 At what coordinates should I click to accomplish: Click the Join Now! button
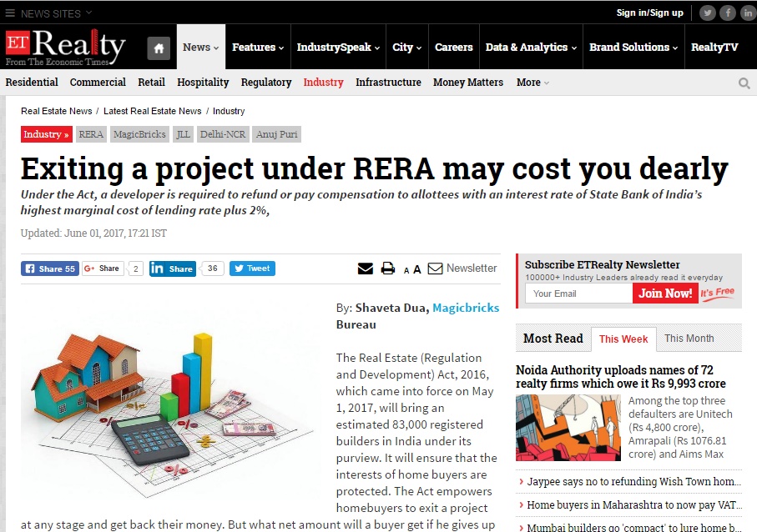click(x=665, y=294)
